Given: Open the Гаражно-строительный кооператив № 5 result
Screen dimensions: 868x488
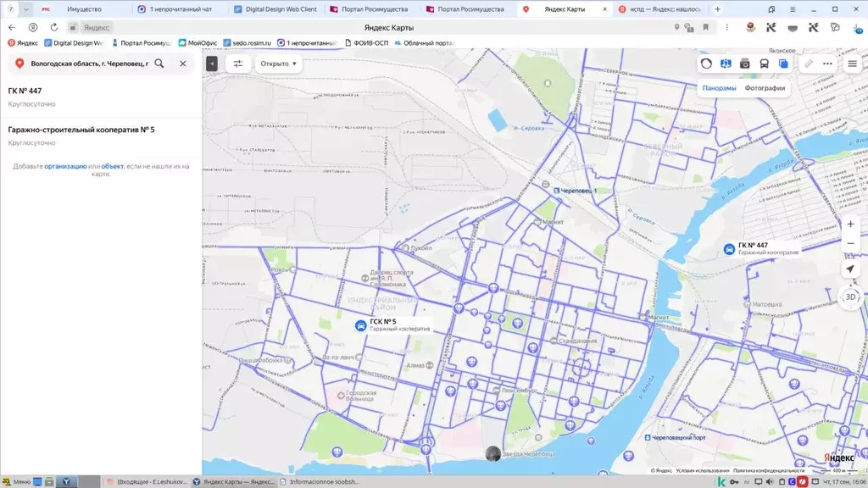Looking at the screenshot, I should coord(101,136).
